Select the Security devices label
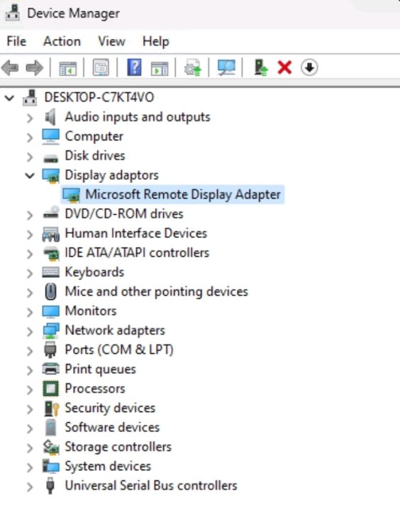 [x=110, y=408]
